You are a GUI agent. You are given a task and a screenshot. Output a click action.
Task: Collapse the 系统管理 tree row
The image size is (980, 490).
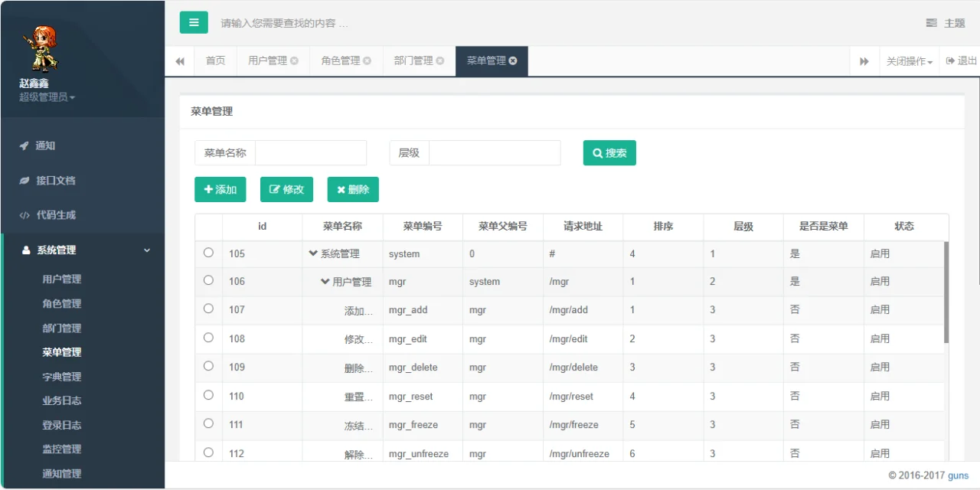(313, 253)
